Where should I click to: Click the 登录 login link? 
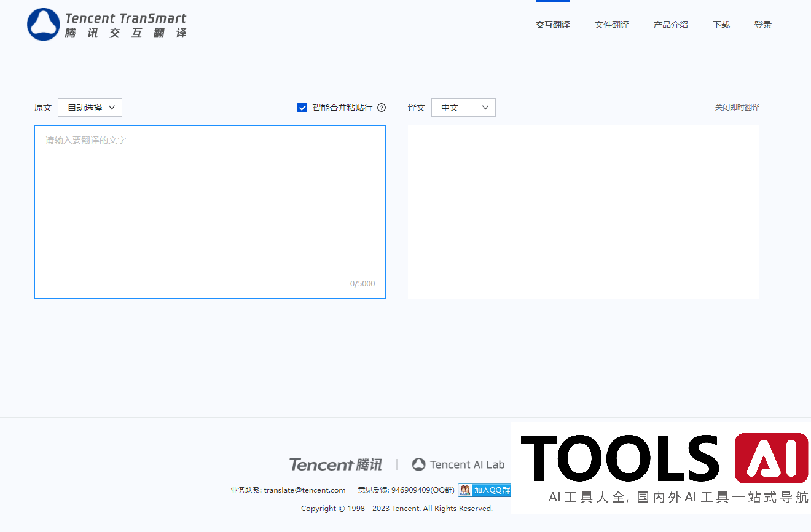[x=762, y=25]
